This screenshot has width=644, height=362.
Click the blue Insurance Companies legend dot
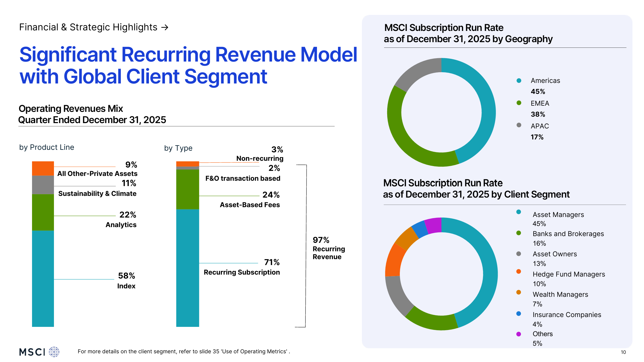tap(518, 314)
